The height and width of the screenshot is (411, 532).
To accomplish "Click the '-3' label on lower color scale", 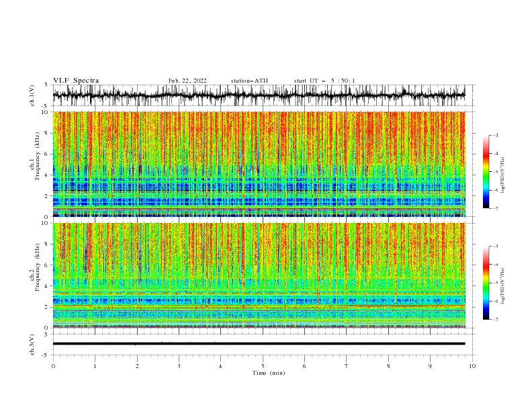I will tap(496, 246).
